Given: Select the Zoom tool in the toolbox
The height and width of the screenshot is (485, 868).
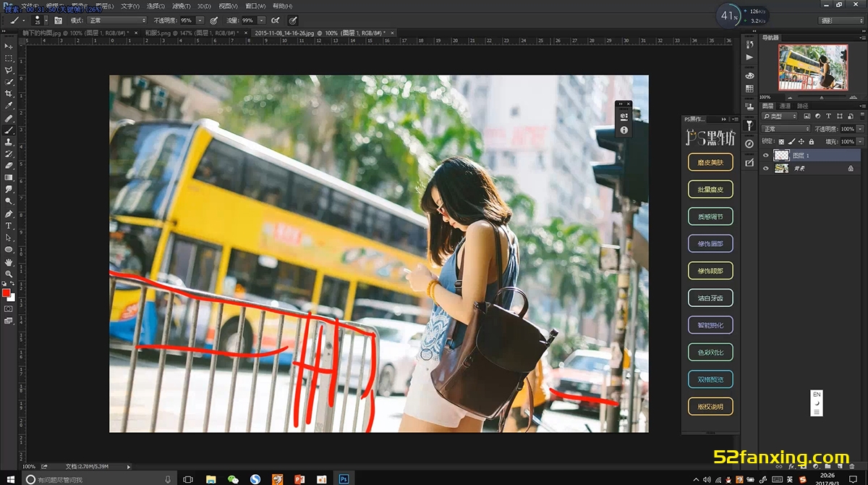Looking at the screenshot, I should coord(9,274).
